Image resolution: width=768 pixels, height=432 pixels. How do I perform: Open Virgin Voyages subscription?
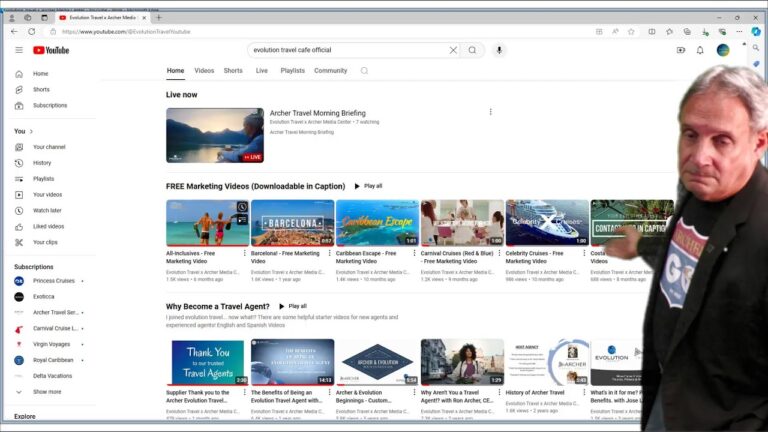pos(49,344)
